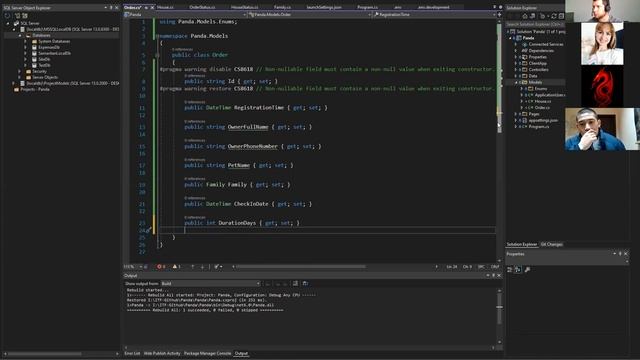This screenshot has width=640, height=360.
Task: Switch to the HouseStatus.cs tab
Action: tap(244, 7)
